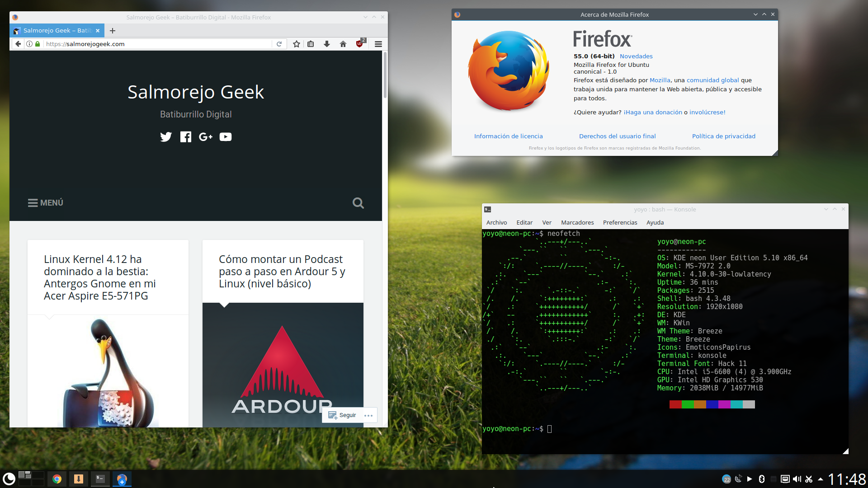Click the Novedades link in About Firefox

point(636,56)
